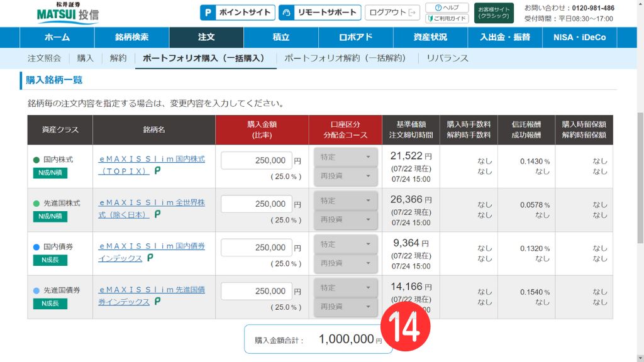Edit purchase amount for 国内株式 row
This screenshot has height=362, width=644.
point(257,160)
